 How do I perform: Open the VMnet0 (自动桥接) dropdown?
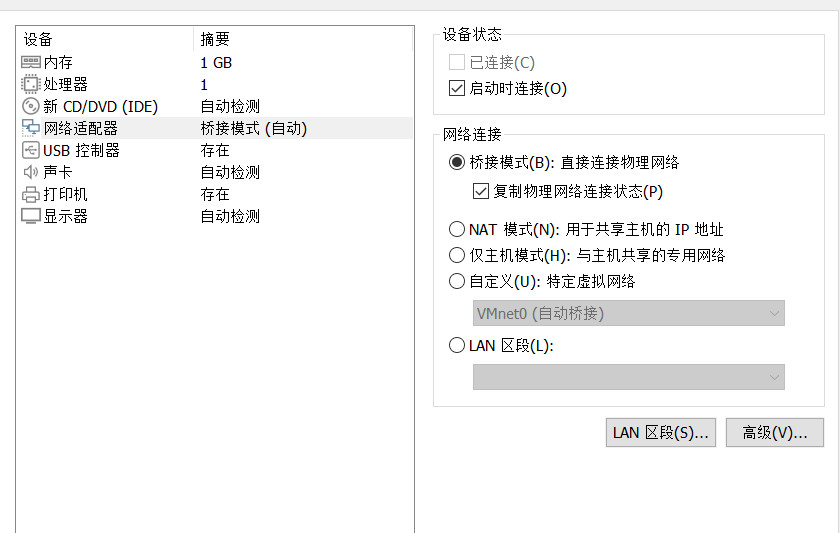click(628, 313)
